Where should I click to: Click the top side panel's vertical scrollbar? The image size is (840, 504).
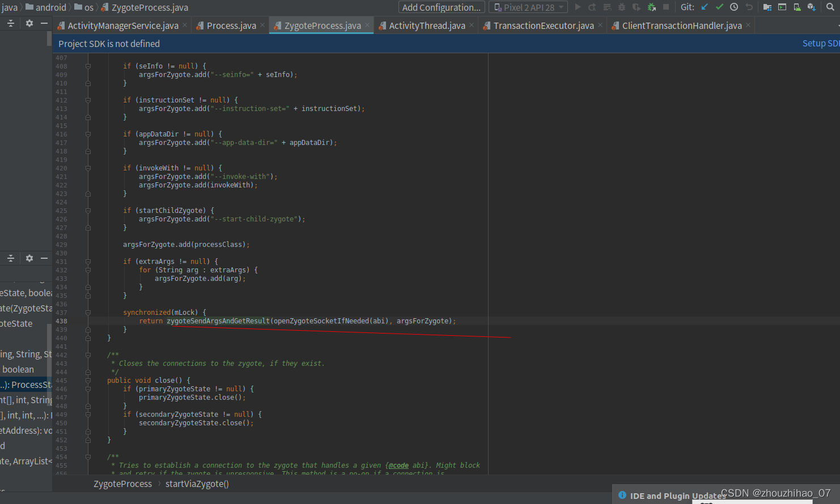[49, 39]
